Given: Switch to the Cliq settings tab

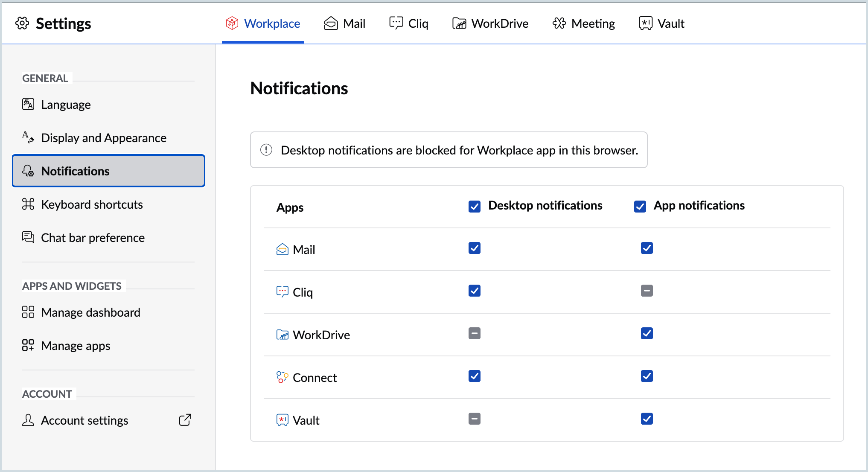Looking at the screenshot, I should [409, 23].
